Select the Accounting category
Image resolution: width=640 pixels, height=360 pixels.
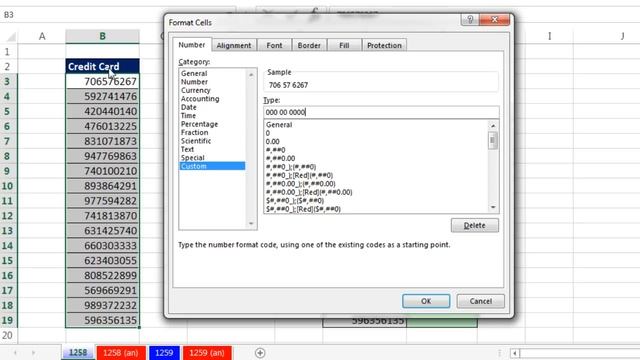(200, 99)
